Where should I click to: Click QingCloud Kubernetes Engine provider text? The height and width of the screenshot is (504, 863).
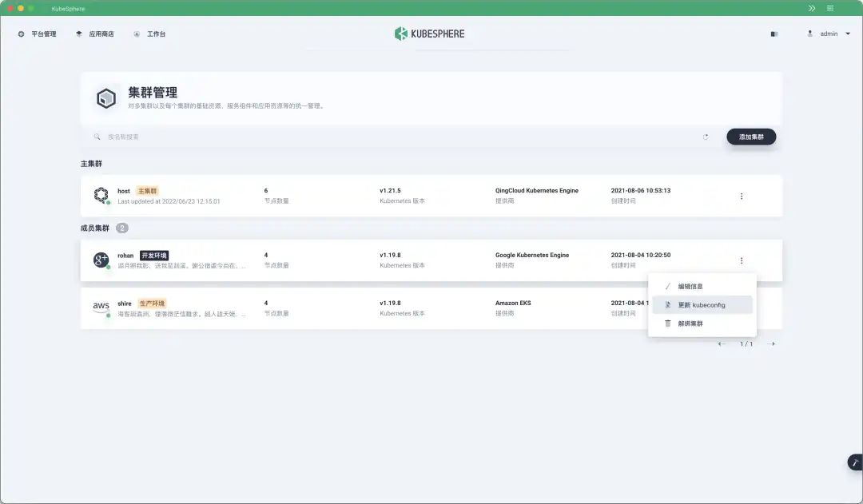click(x=537, y=190)
